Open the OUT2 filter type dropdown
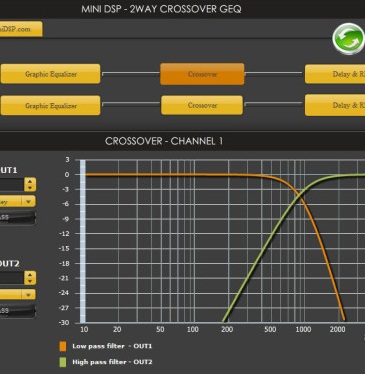The image size is (365, 374). tap(29, 295)
